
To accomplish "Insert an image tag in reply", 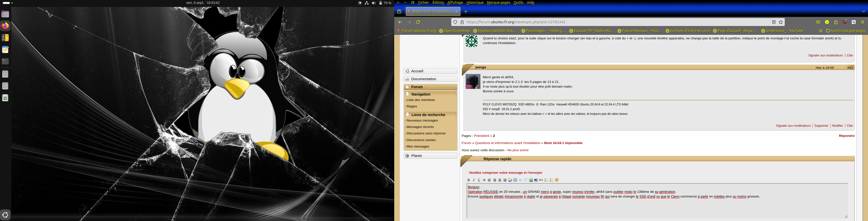I will [515, 180].
